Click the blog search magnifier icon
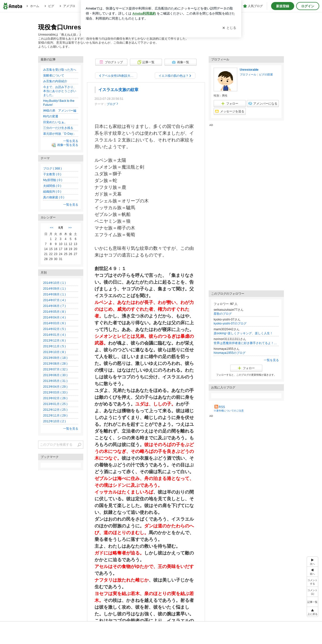Viewport: 322px width, 644px height. point(79,445)
